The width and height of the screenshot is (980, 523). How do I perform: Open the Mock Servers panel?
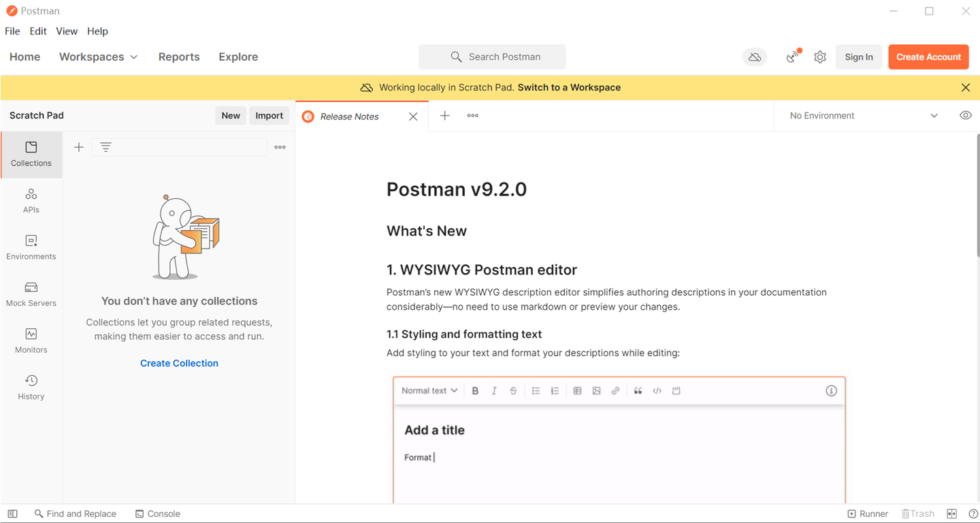(x=31, y=293)
